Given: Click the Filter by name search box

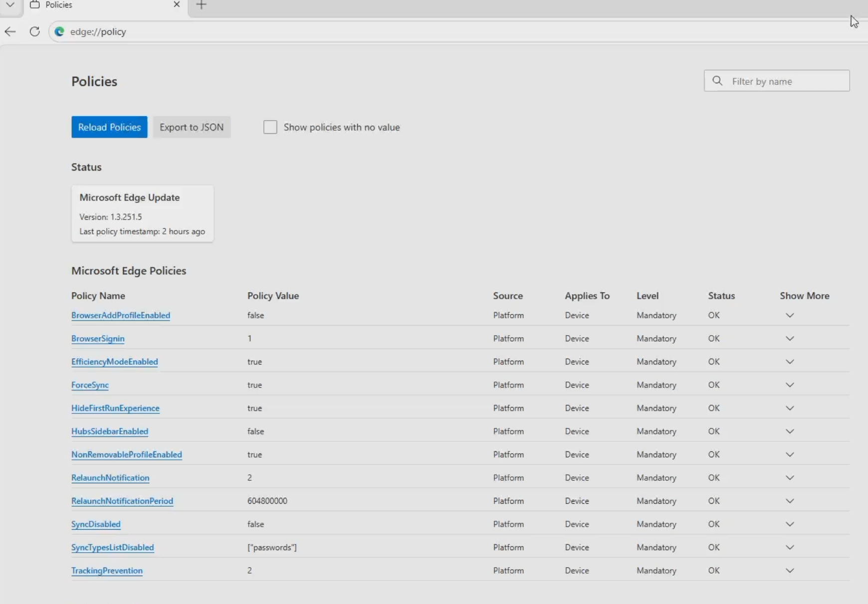Looking at the screenshot, I should (777, 81).
